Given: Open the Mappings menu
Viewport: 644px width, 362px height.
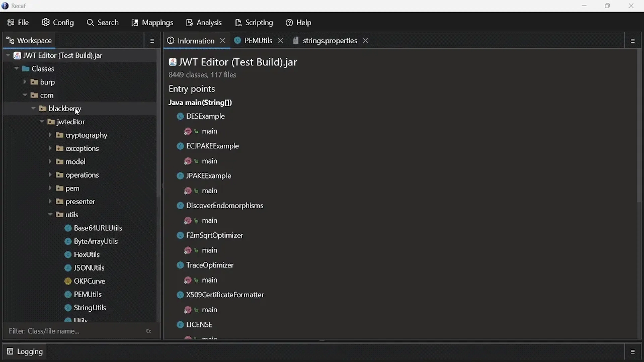Looking at the screenshot, I should (152, 22).
